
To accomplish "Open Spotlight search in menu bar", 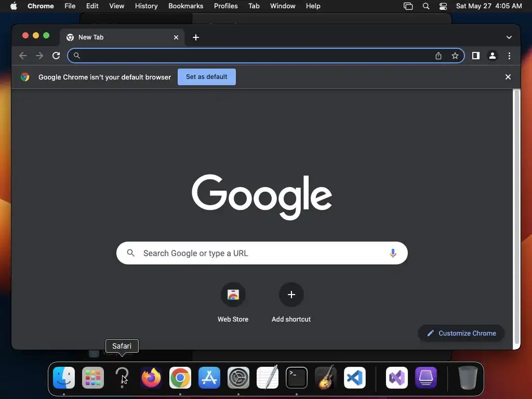I will tap(426, 6).
